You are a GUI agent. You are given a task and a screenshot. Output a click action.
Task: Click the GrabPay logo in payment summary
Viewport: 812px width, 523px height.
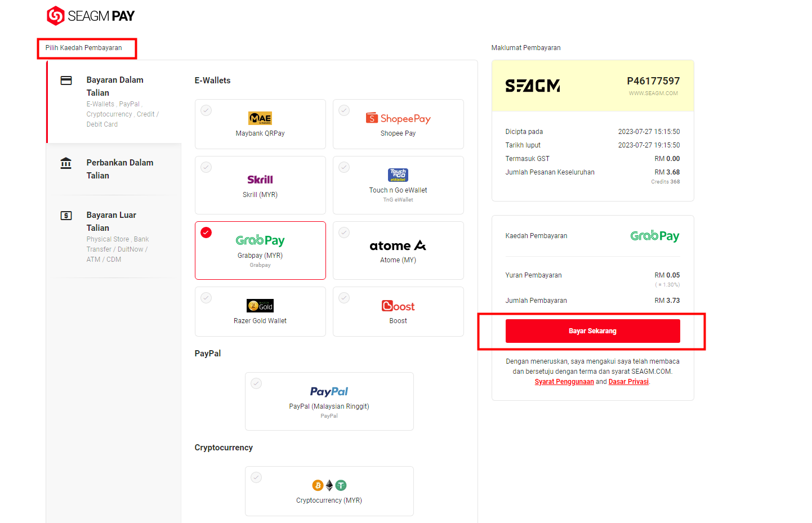(x=655, y=236)
